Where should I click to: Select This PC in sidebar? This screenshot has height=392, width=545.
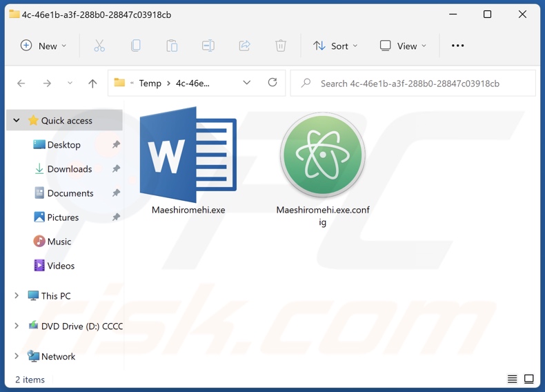56,296
